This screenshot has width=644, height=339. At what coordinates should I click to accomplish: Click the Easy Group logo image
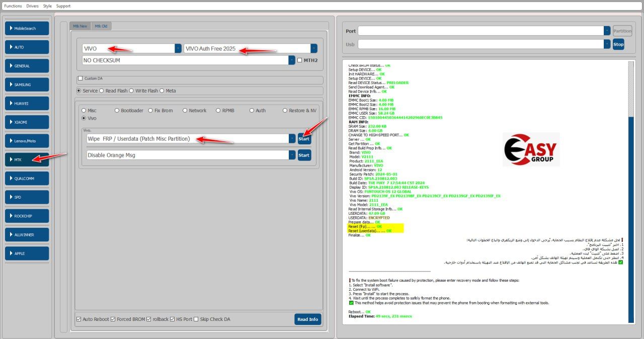click(x=530, y=150)
